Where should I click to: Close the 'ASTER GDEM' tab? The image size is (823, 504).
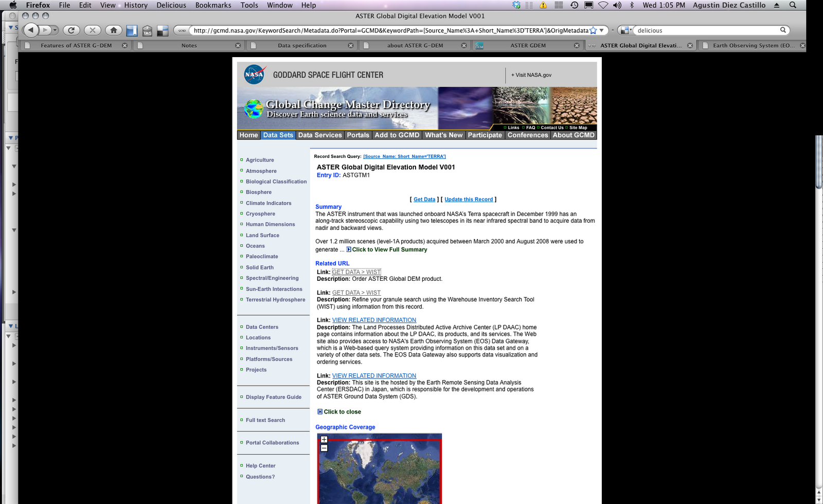pos(577,45)
